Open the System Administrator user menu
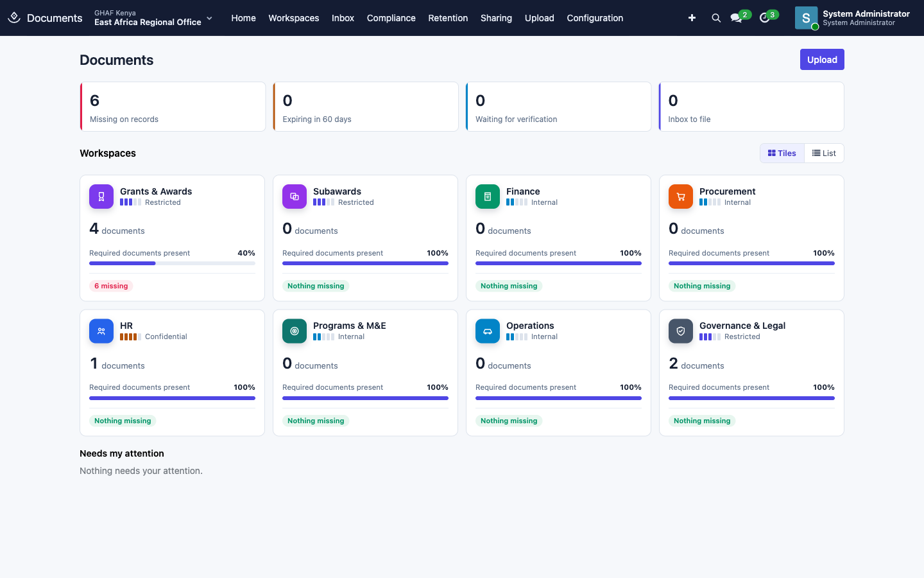 852,18
